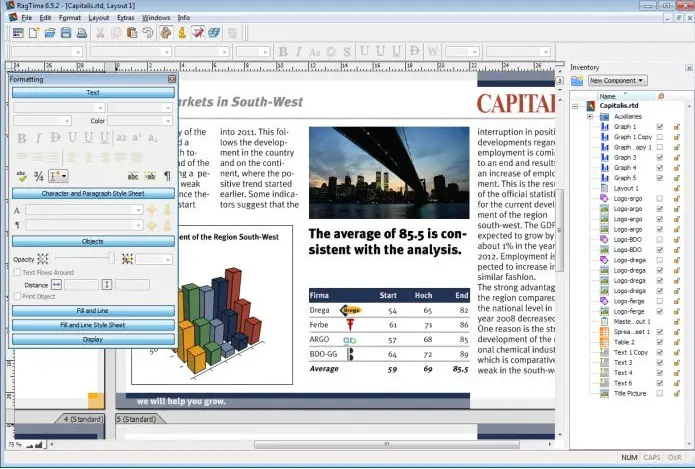
Task: Click Bold in the Formatting panel
Action: (22, 138)
